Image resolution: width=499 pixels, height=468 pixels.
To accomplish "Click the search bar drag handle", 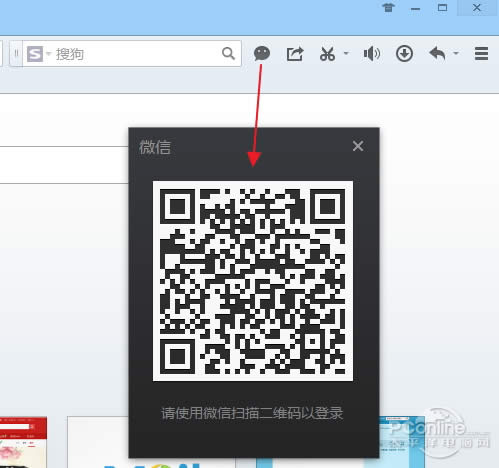I will [x=16, y=53].
